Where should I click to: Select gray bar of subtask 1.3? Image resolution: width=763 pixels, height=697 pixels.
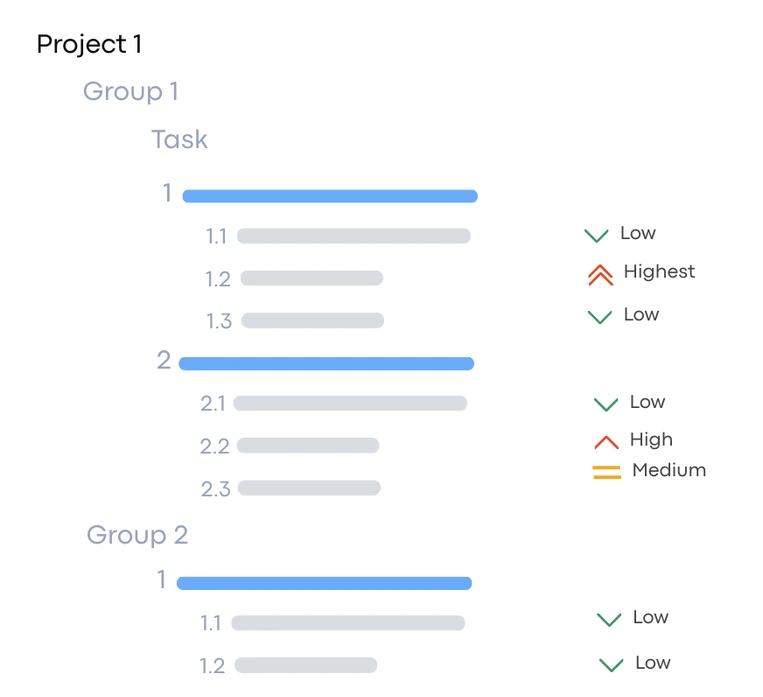click(312, 321)
